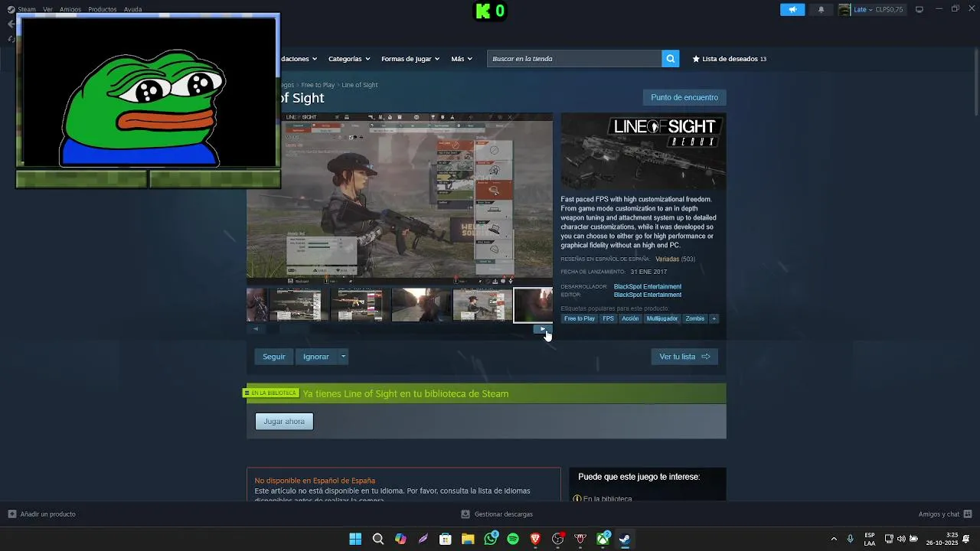Screen dimensions: 980x551
Task: Click the Zombis tag
Action: tap(695, 318)
